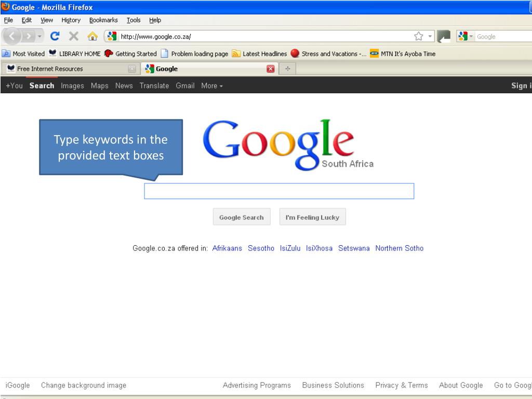The width and height of the screenshot is (532, 399).
Task: Click the Google Search button
Action: [x=242, y=217]
